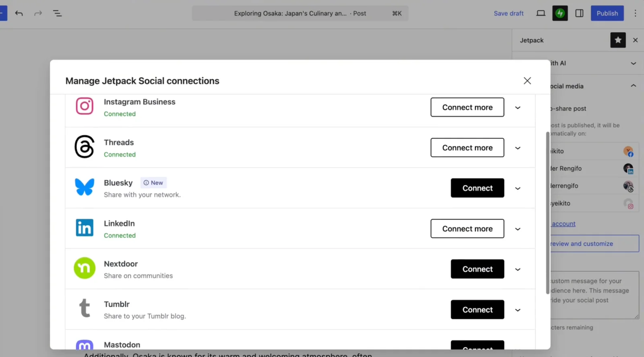This screenshot has height=357, width=644.
Task: Click Connect for Tumblr
Action: (x=477, y=310)
